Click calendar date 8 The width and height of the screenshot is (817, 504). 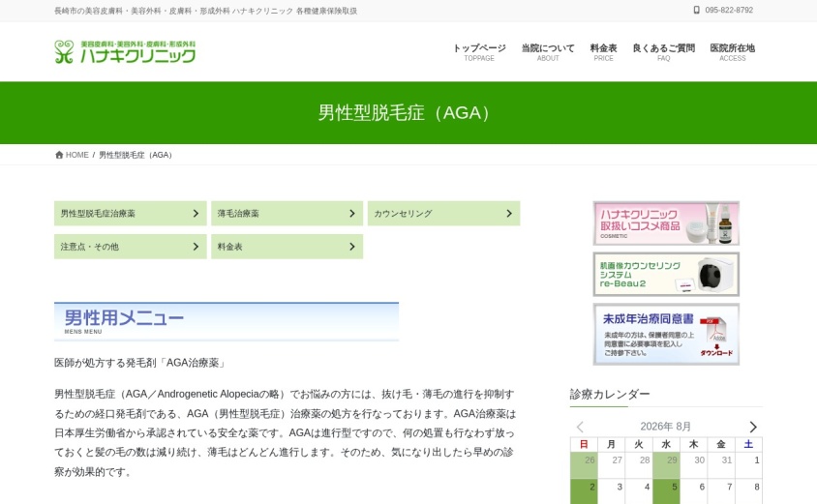(x=748, y=491)
